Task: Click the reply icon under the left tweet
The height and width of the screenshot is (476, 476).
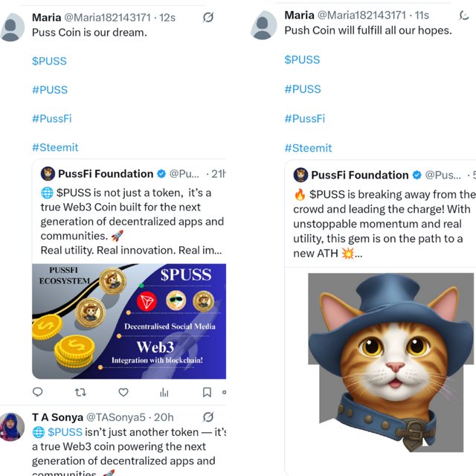Action: pyautogui.click(x=38, y=392)
